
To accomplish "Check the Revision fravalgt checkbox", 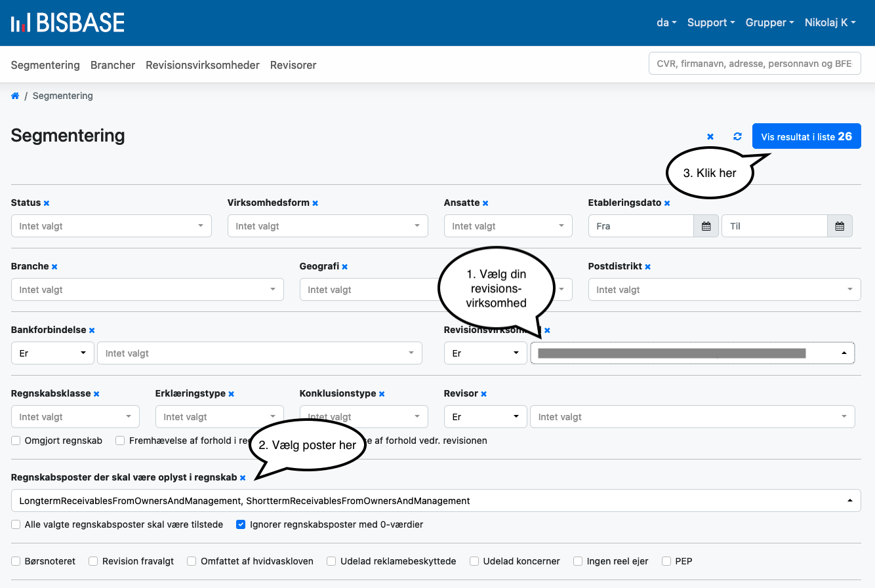I will pos(93,561).
